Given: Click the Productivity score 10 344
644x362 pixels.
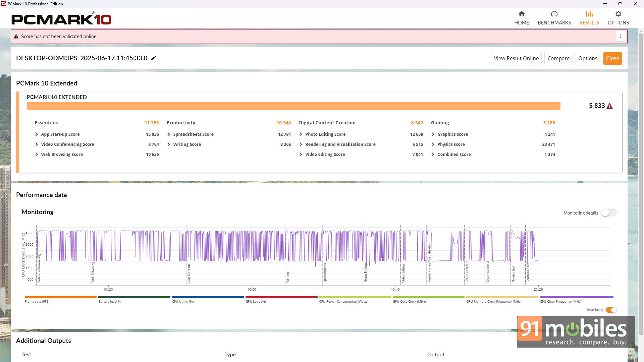Looking at the screenshot, I should pos(283,123).
